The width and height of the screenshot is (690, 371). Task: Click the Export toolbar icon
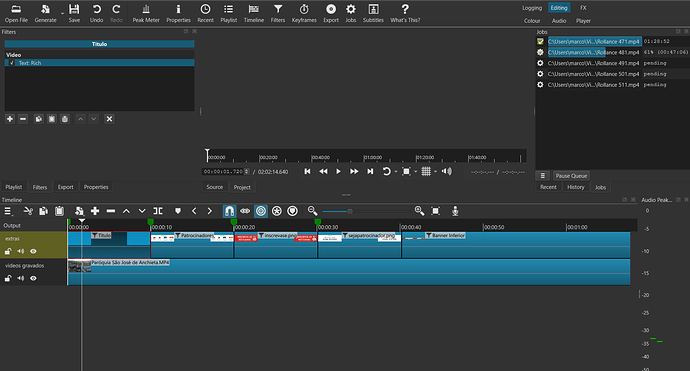tap(331, 13)
